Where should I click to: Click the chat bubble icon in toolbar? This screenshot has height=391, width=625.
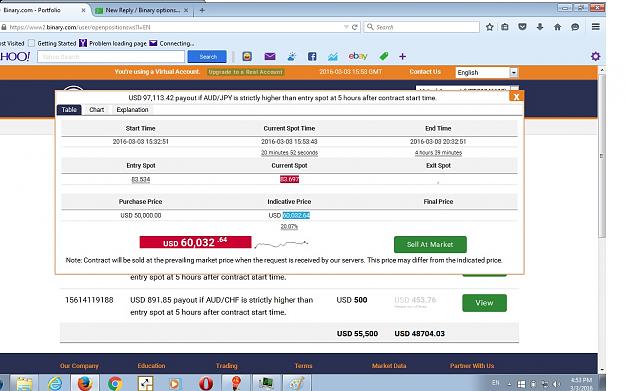tap(575, 27)
